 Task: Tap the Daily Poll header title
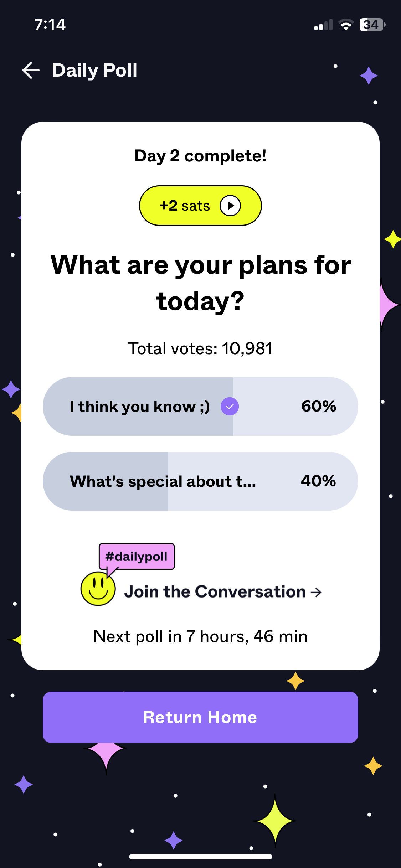point(94,70)
